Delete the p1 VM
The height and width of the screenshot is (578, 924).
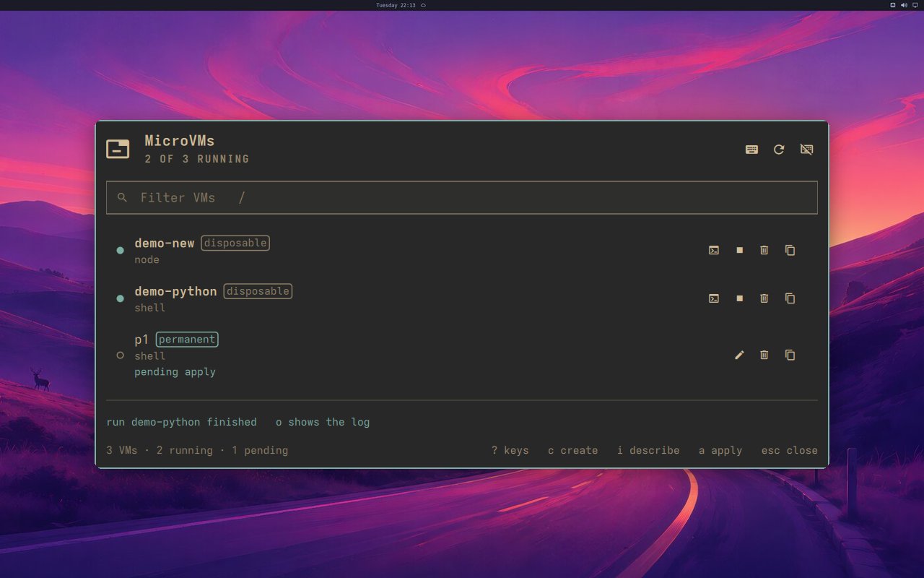point(764,355)
